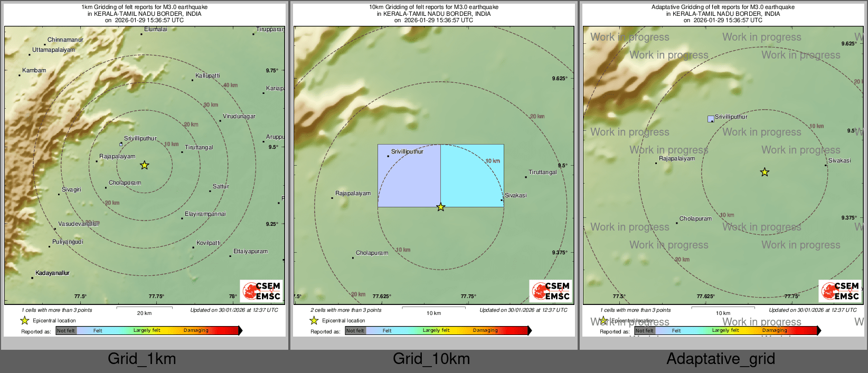The height and width of the screenshot is (373, 868).
Task: Click 'Not felt' legend swatch under Grid_10km
Action: [355, 330]
